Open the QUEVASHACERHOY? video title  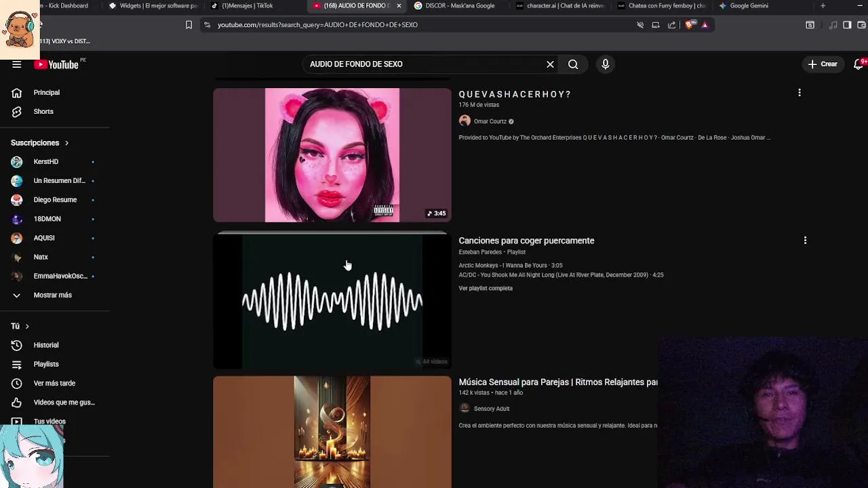pyautogui.click(x=515, y=94)
